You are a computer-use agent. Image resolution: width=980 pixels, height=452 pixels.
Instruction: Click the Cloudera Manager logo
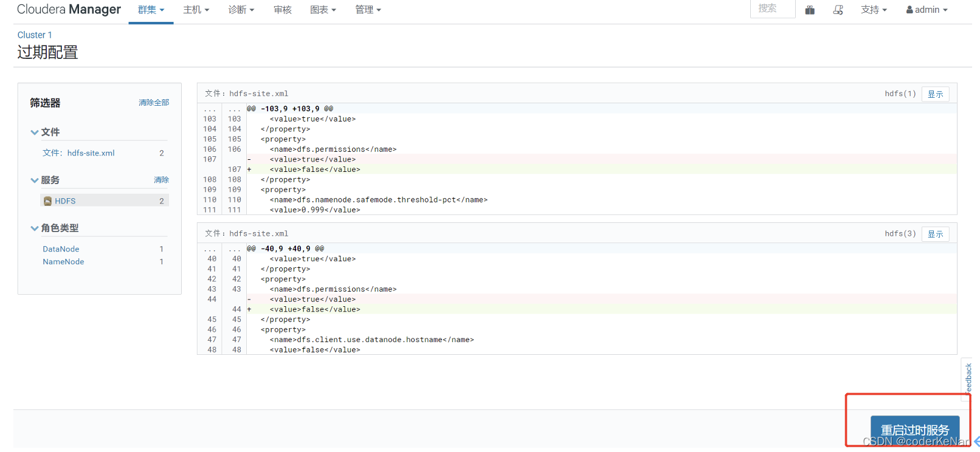point(69,9)
